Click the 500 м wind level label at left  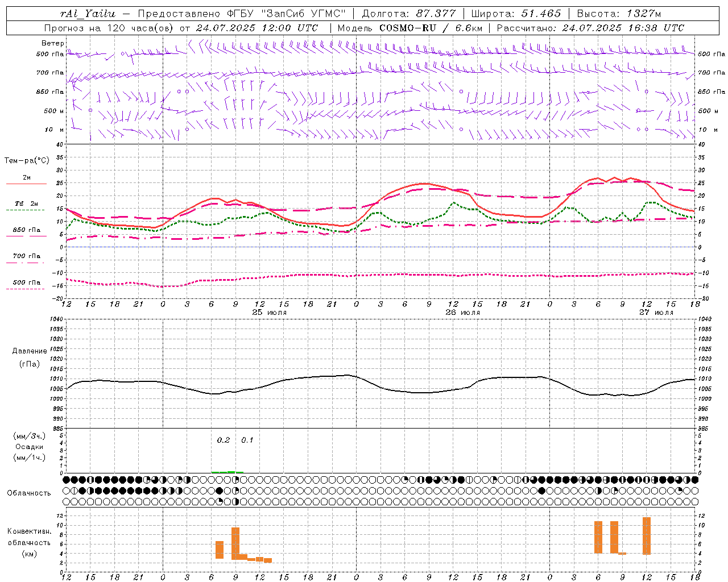point(54,111)
